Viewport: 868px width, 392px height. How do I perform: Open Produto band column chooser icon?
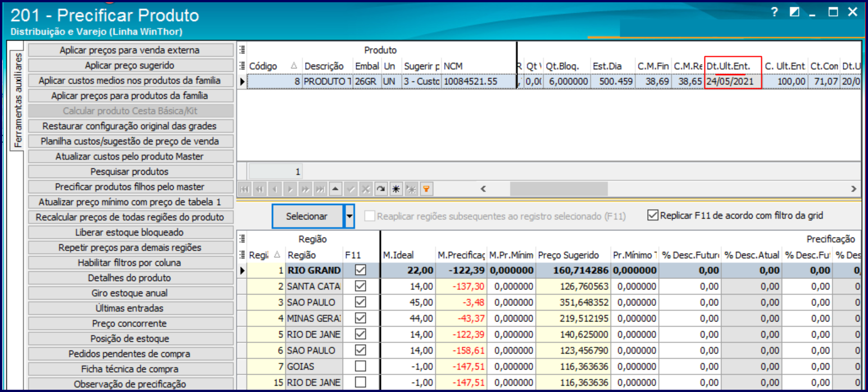point(242,50)
